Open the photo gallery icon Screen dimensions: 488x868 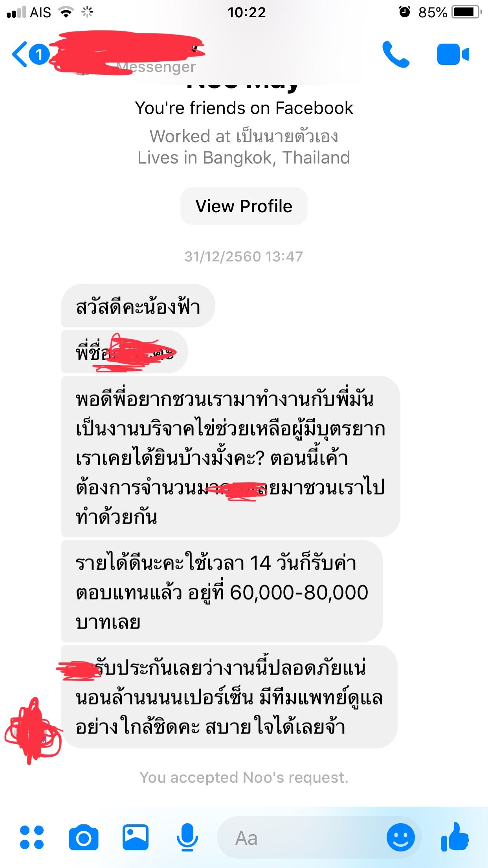tap(136, 837)
